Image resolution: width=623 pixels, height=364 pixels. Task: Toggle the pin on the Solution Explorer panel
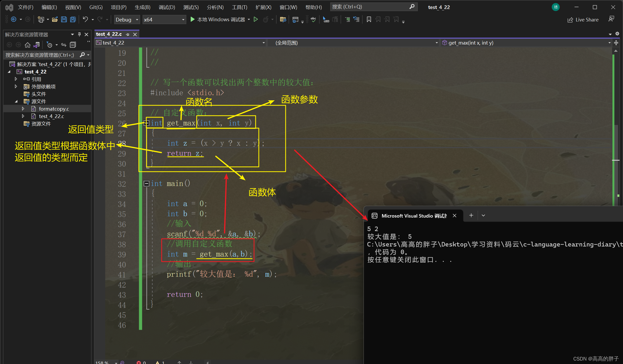79,34
